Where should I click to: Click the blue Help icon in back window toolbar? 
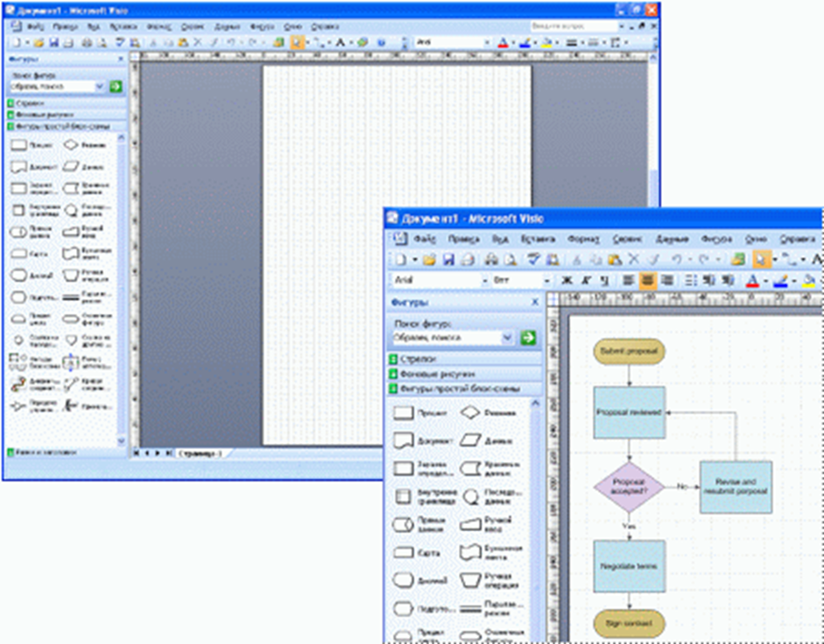point(382,43)
